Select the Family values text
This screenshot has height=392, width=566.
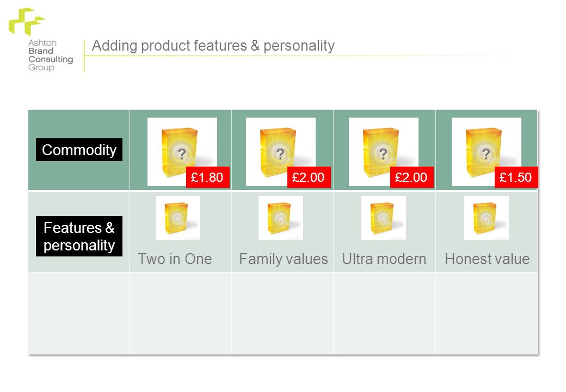click(x=284, y=259)
